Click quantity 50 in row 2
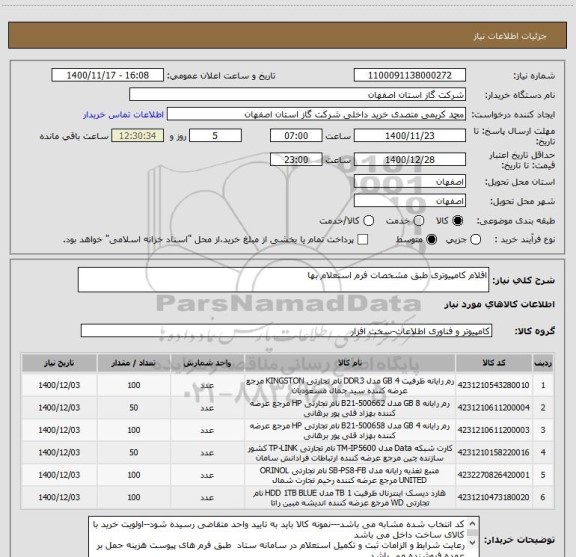 pyautogui.click(x=134, y=407)
